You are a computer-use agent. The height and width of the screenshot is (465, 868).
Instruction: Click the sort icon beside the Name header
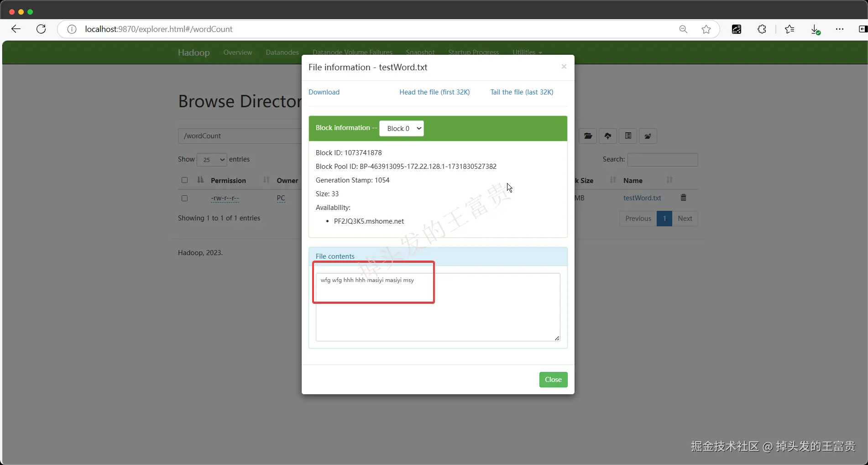[x=669, y=180]
